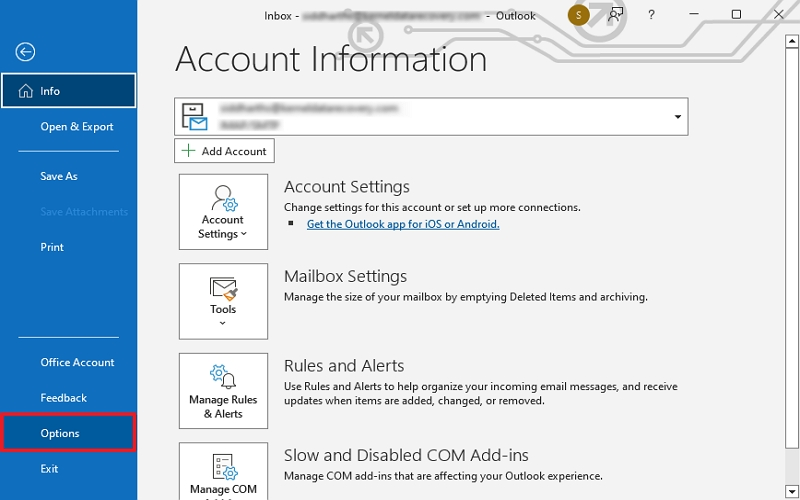Screen dimensions: 800x500
Task: Click the Add Account button
Action: (224, 151)
